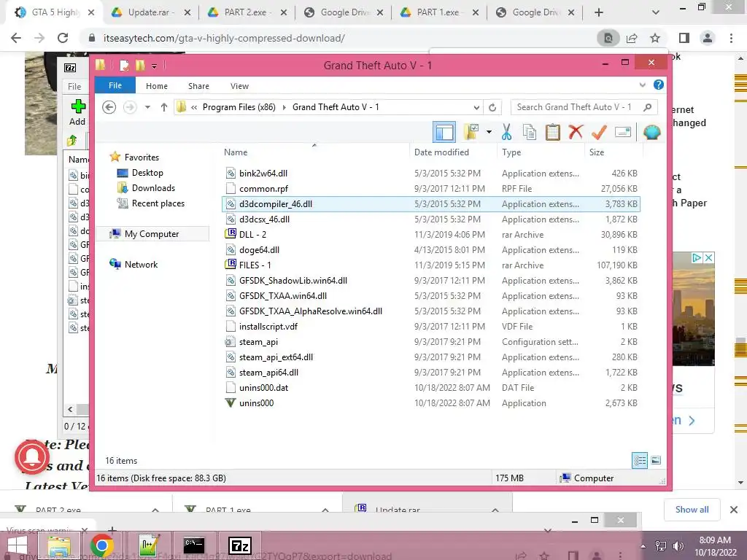Select the common.rpf file

tap(263, 189)
